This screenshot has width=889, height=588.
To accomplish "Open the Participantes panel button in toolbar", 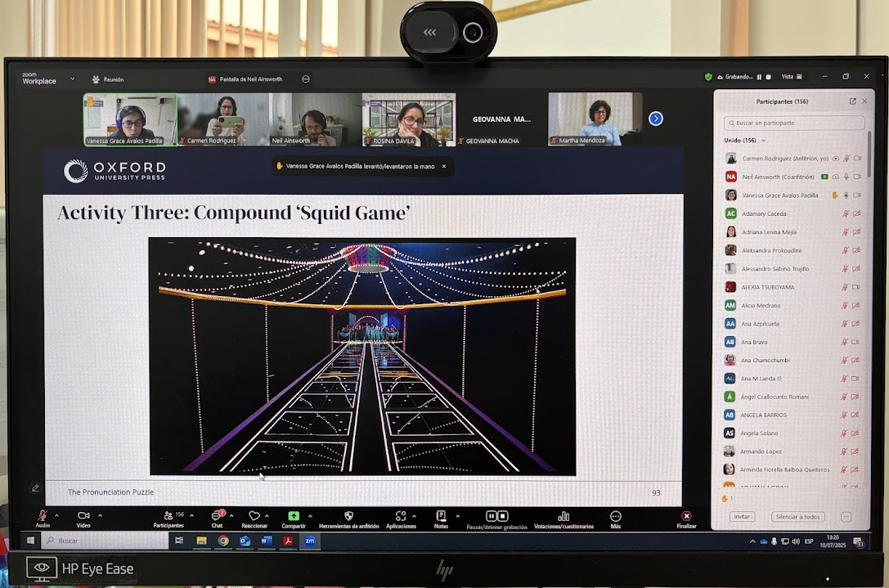I will point(168,518).
